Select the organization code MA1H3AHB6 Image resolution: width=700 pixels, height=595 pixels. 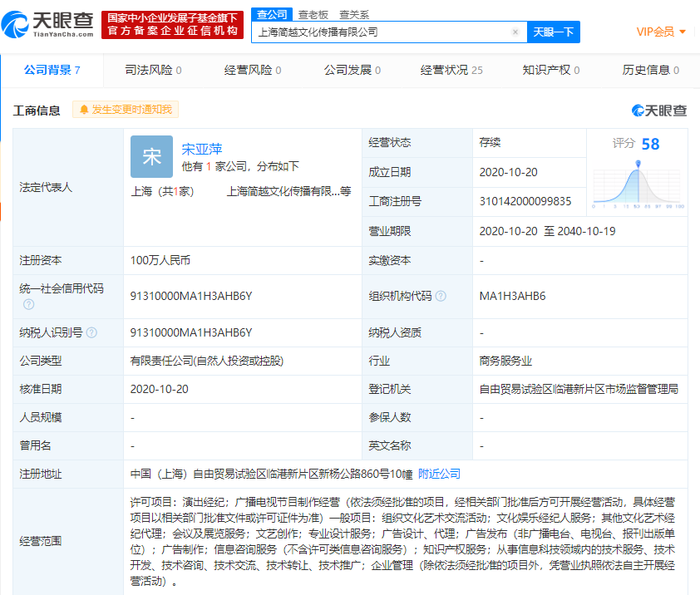click(512, 296)
